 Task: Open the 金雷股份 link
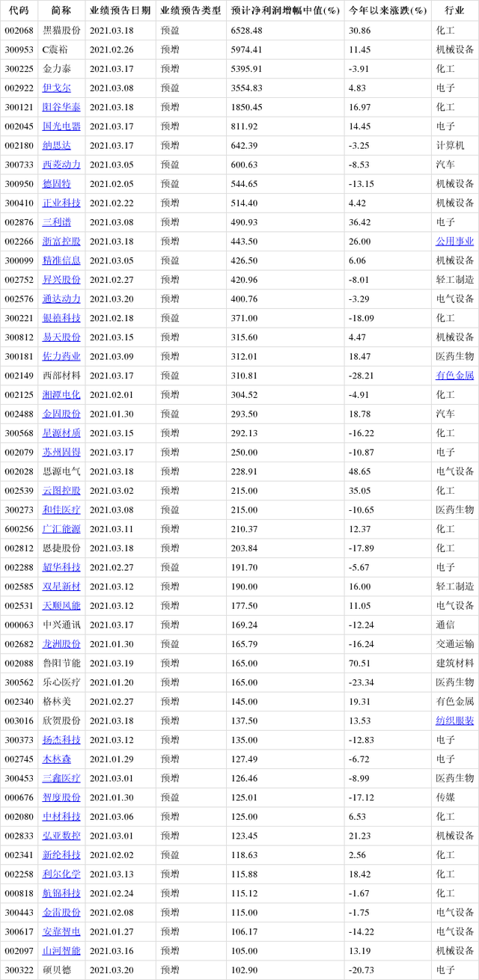tap(61, 912)
